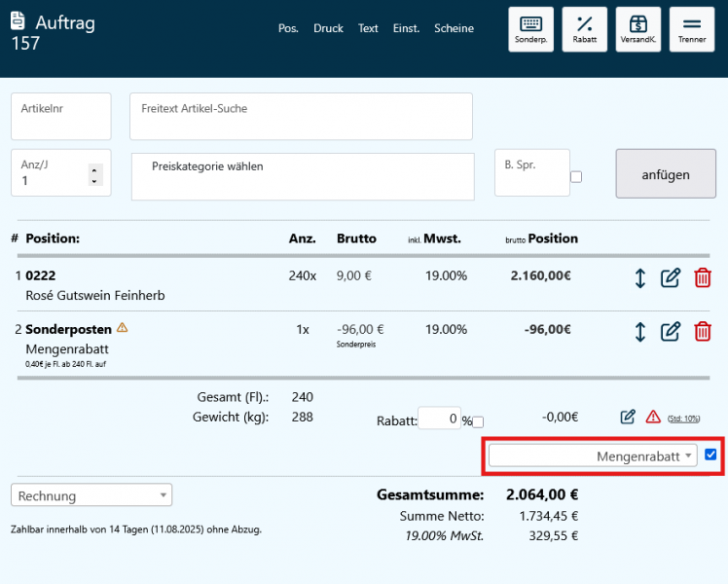This screenshot has width=728, height=584.
Task: Open the Preiskategorie wählen selector
Action: pos(302,176)
